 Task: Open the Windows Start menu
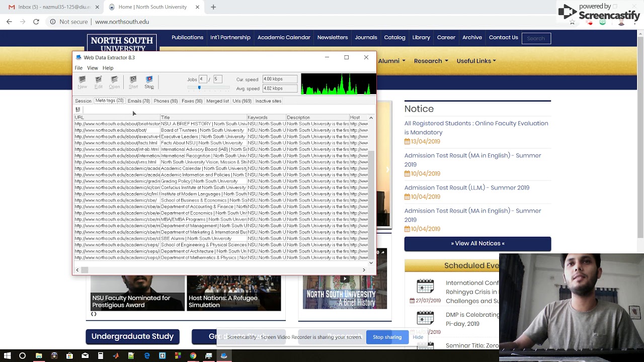(x=7, y=355)
